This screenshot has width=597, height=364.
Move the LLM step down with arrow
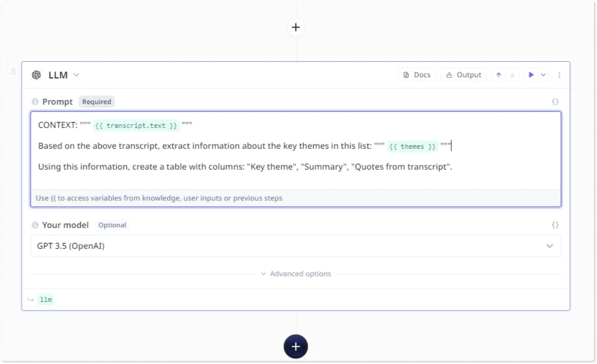tap(512, 75)
